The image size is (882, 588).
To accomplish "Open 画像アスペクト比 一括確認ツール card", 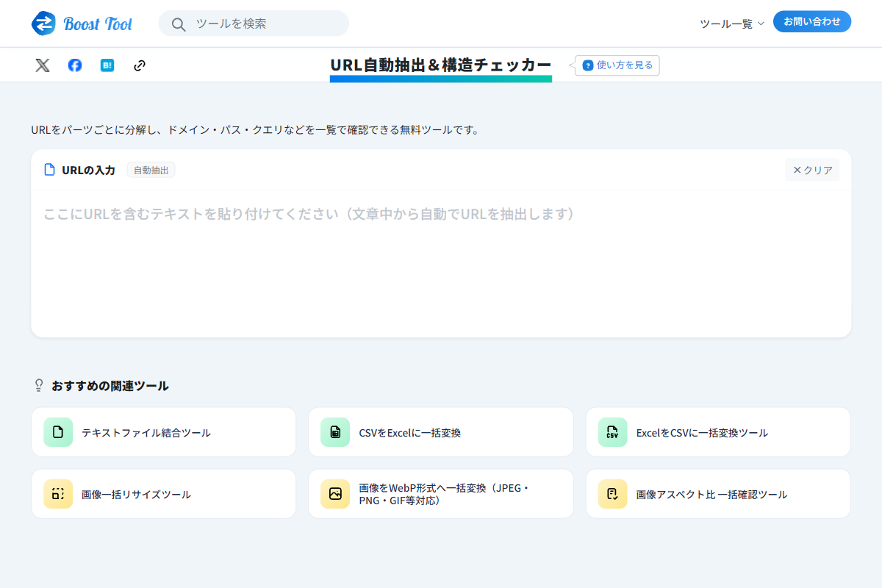I will pyautogui.click(x=718, y=494).
